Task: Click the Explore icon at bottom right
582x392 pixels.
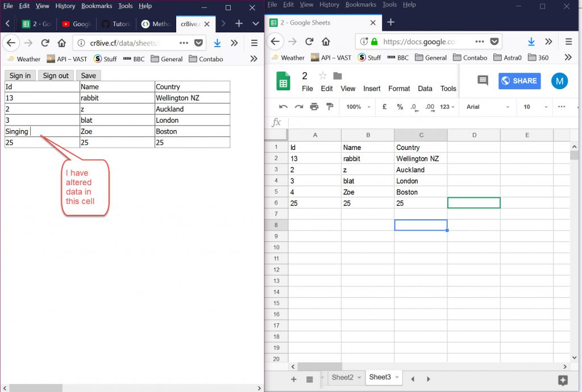Action: [x=563, y=380]
